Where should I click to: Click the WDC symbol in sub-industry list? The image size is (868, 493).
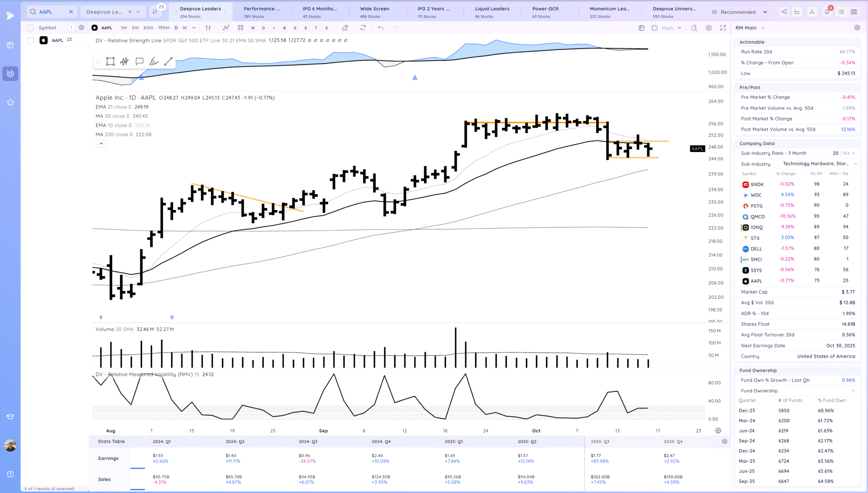click(x=756, y=195)
